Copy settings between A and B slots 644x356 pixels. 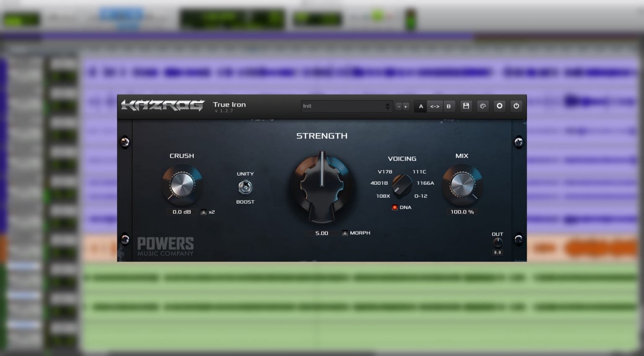click(x=435, y=107)
